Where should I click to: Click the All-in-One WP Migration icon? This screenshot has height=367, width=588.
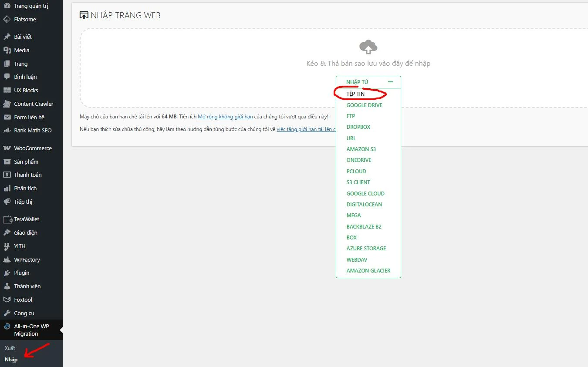click(7, 326)
